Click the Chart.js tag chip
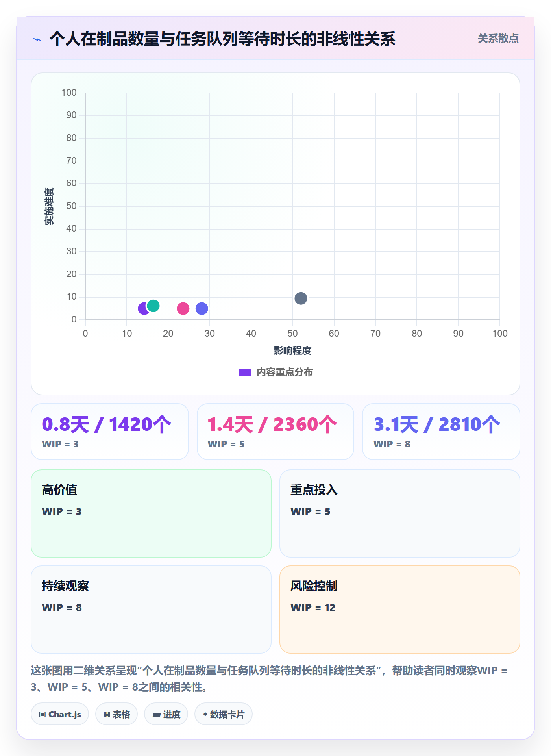The image size is (551, 756). 60,714
